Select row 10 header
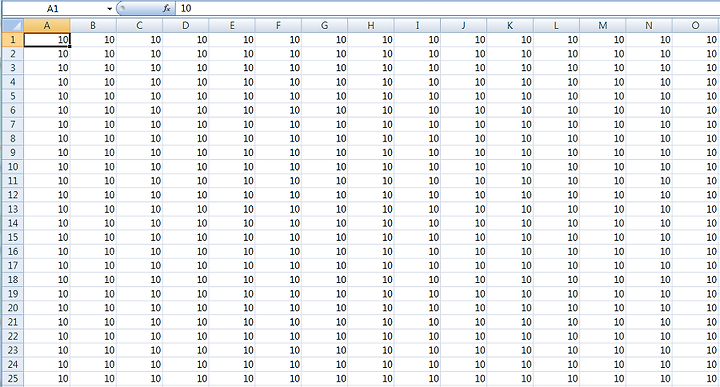720x387 pixels. [x=13, y=167]
